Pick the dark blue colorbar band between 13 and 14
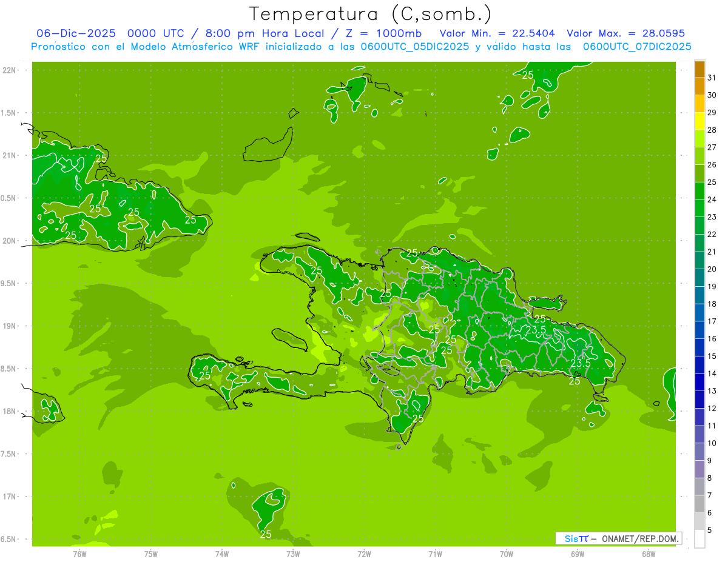728x562 pixels. point(699,383)
